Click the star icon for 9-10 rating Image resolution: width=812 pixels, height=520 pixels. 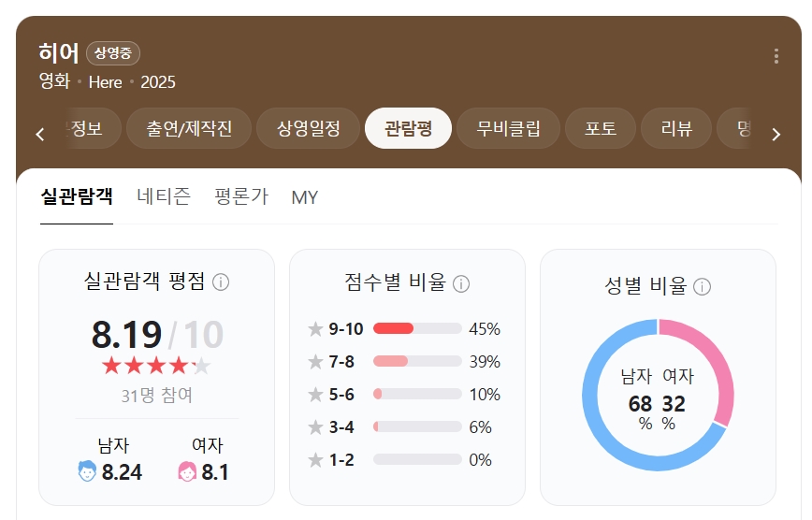point(315,329)
